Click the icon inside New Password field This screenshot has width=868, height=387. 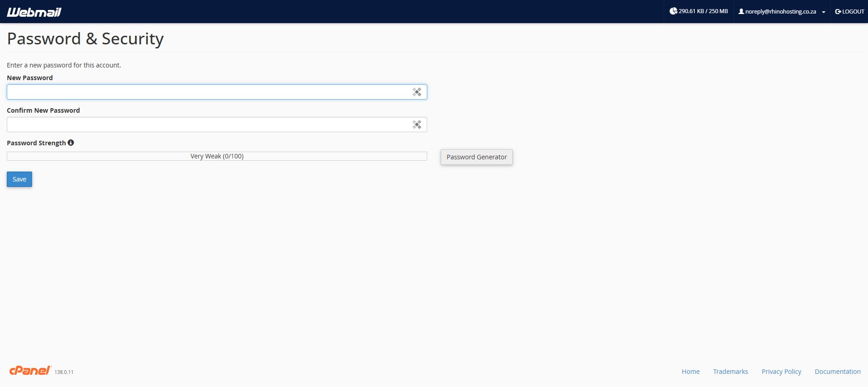(417, 92)
